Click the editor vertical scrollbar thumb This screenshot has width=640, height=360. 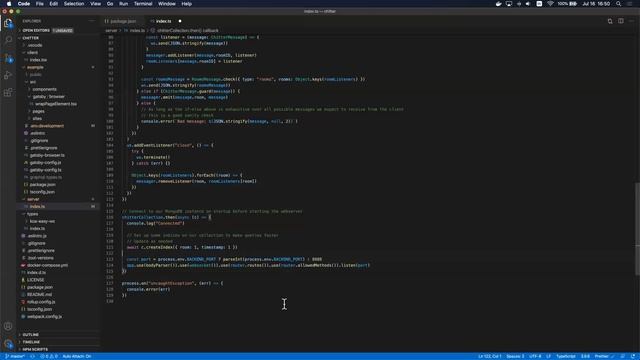[637, 229]
